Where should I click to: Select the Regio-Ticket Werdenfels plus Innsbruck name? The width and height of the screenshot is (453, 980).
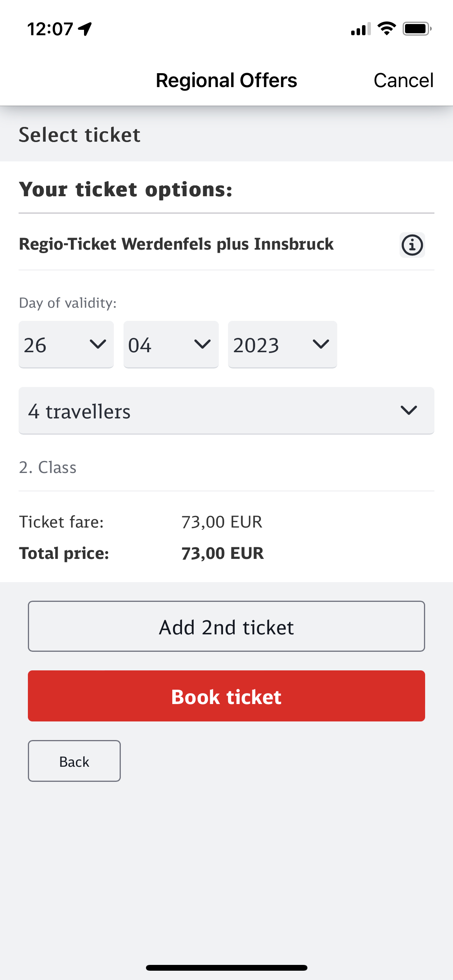[176, 244]
